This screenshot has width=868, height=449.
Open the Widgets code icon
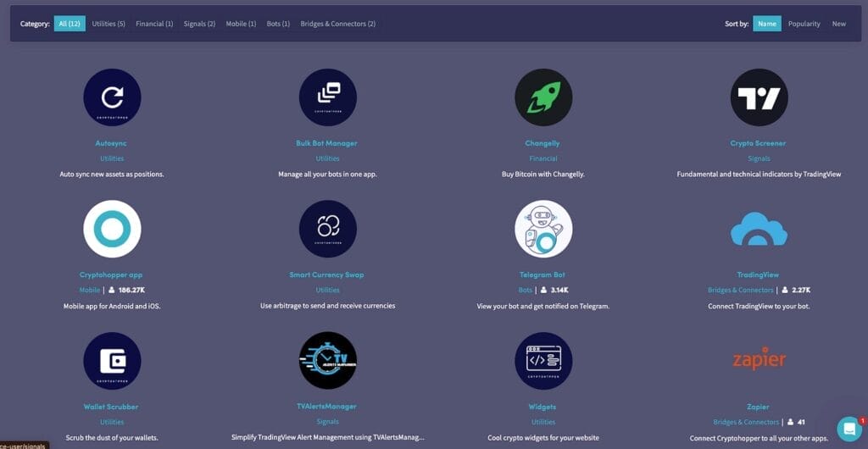tap(543, 360)
